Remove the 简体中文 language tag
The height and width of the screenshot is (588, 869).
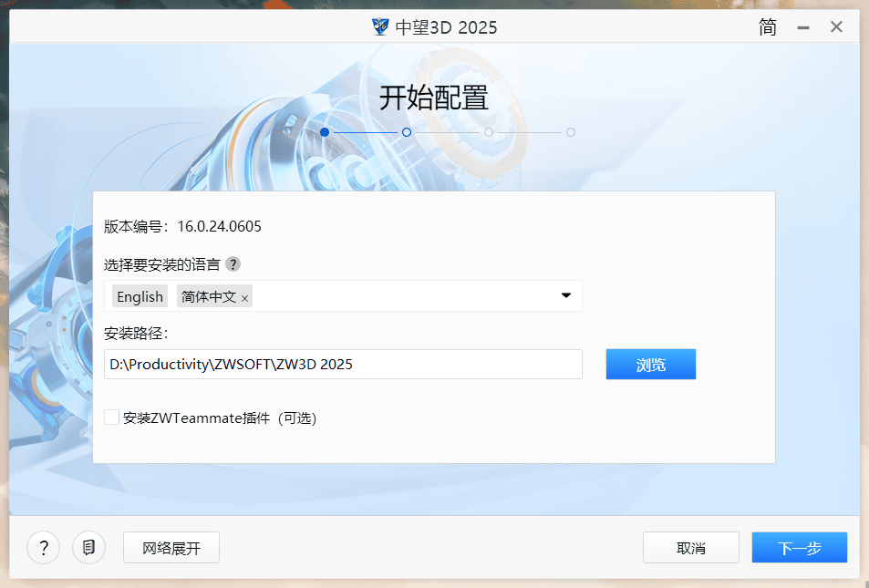[244, 299]
